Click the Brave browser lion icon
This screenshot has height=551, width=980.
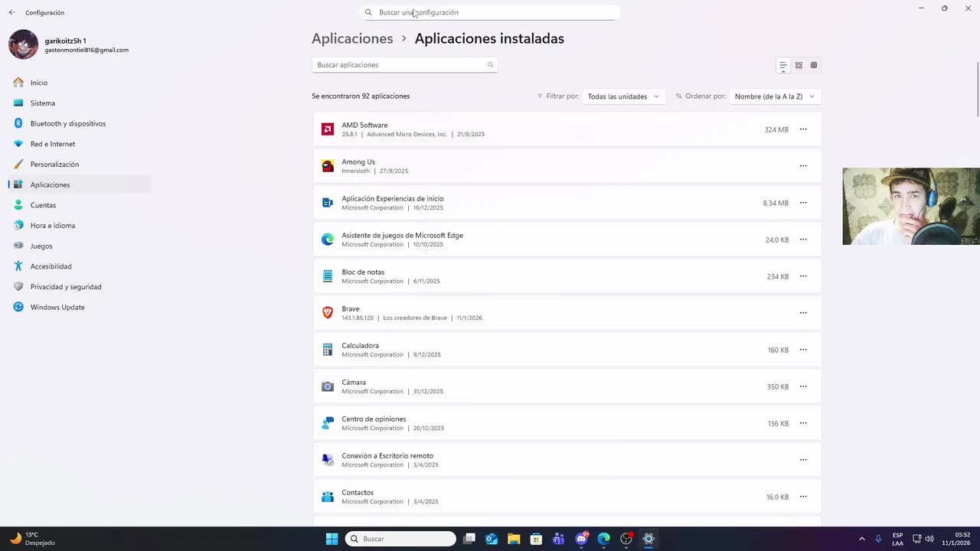[x=328, y=313]
